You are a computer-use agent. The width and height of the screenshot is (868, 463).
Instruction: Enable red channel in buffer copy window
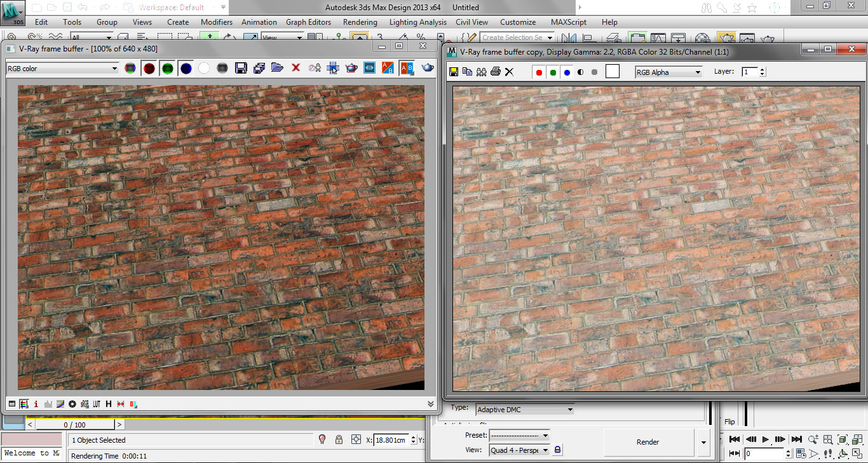point(539,72)
